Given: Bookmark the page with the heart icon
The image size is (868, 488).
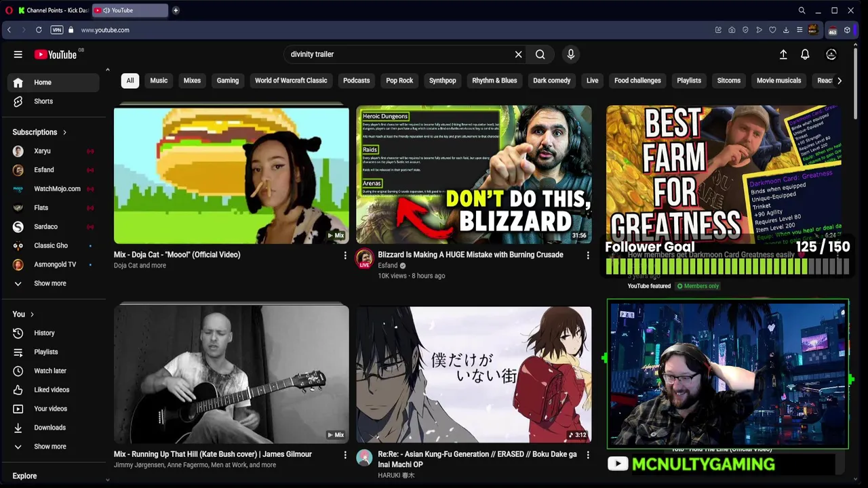Looking at the screenshot, I should [x=772, y=30].
